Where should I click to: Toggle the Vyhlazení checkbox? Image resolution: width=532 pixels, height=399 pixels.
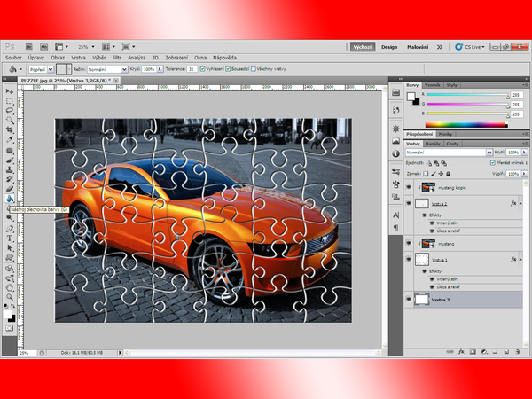[x=204, y=68]
